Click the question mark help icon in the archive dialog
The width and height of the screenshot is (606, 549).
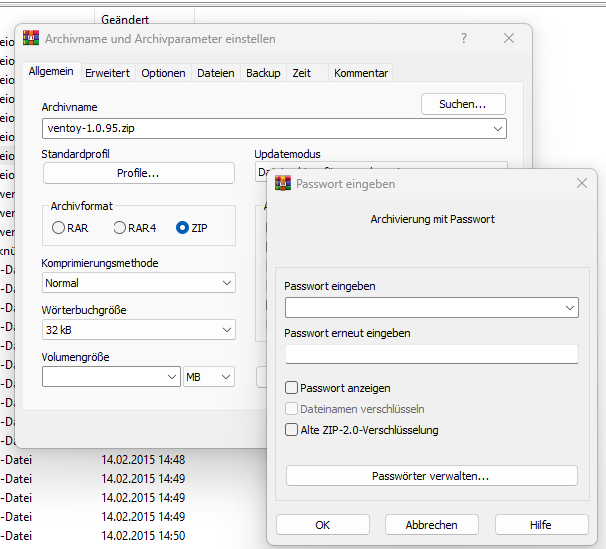click(x=464, y=38)
